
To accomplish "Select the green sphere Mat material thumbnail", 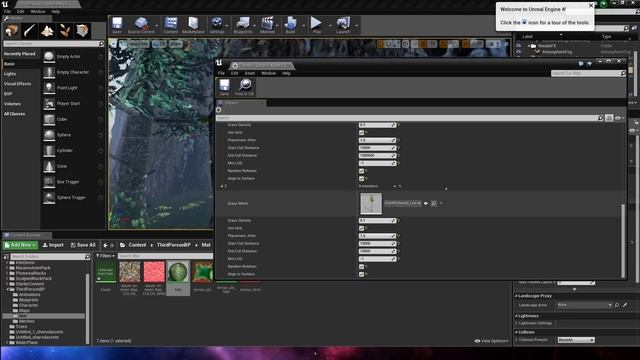I will tap(178, 272).
